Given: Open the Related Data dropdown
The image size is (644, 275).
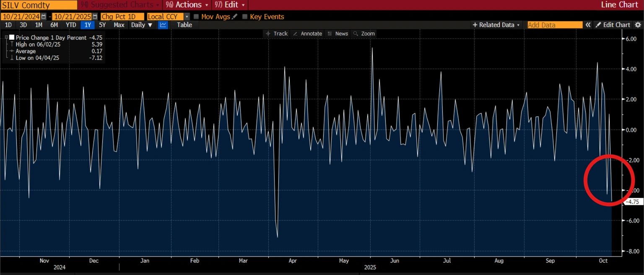Looking at the screenshot, I should click(x=496, y=25).
